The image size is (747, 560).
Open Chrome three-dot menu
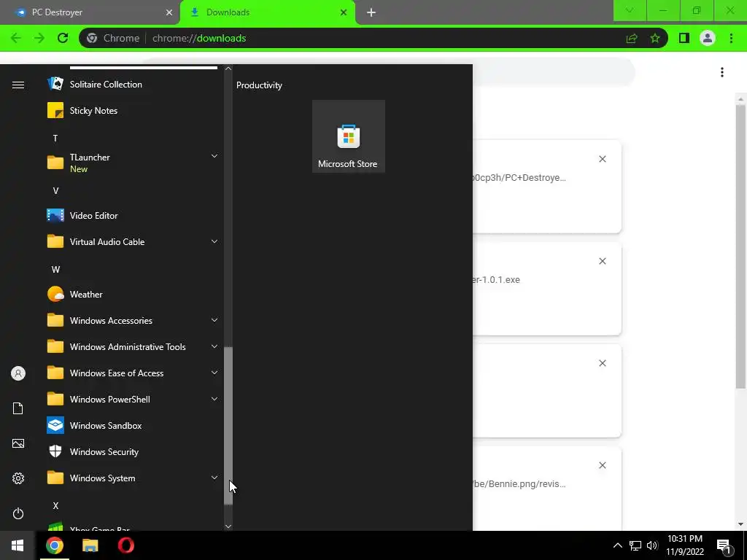731,38
